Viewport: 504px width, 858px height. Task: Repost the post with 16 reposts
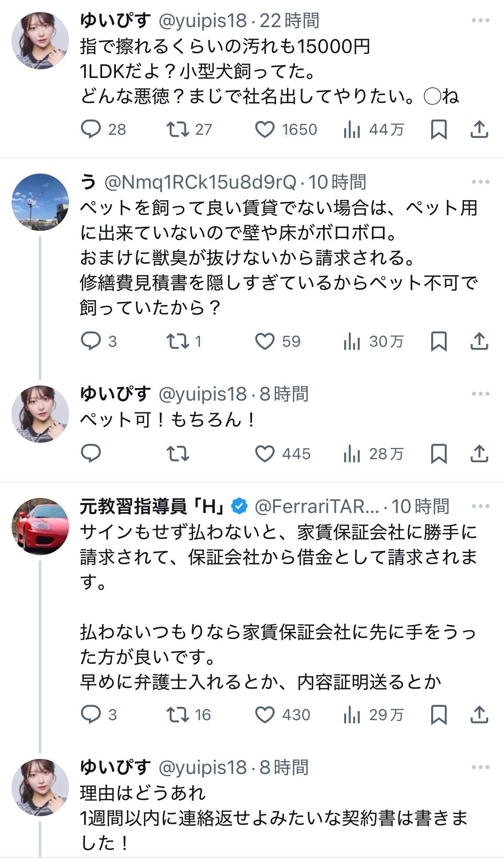click(x=178, y=715)
